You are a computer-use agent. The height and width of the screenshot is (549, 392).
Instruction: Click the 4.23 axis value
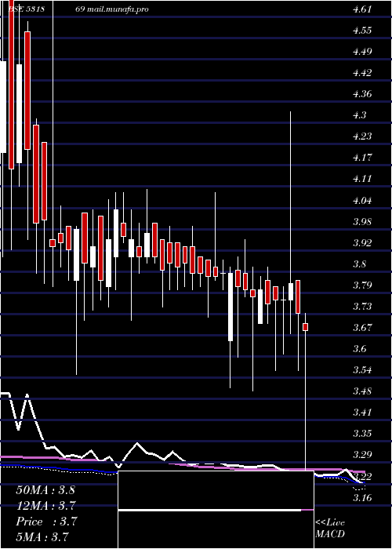(x=362, y=136)
